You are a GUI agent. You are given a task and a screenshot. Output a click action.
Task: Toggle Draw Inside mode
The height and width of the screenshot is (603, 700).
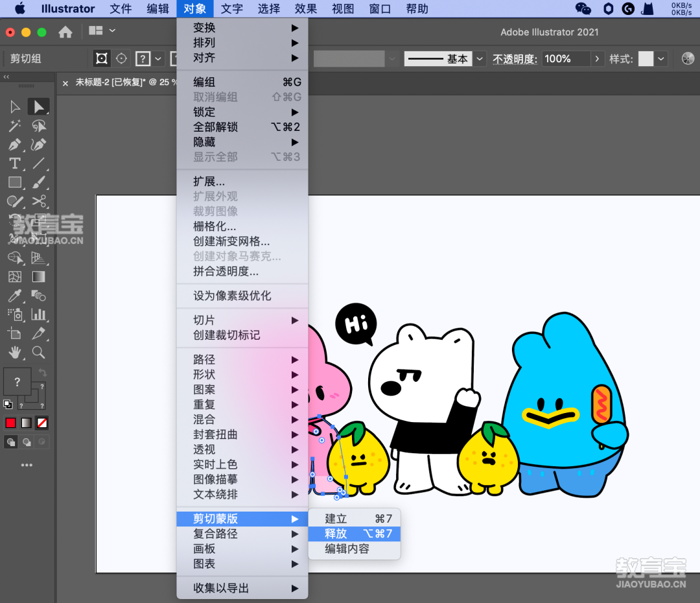(x=42, y=442)
